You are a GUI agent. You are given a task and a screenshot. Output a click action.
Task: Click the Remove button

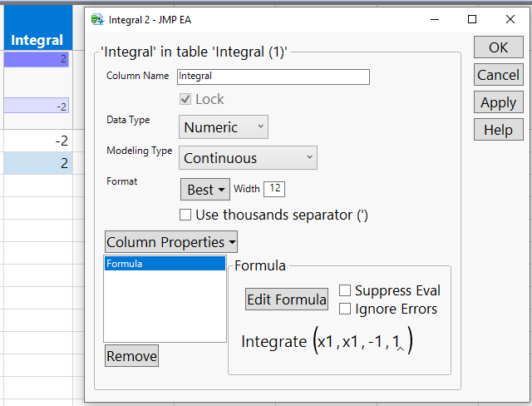tap(131, 356)
